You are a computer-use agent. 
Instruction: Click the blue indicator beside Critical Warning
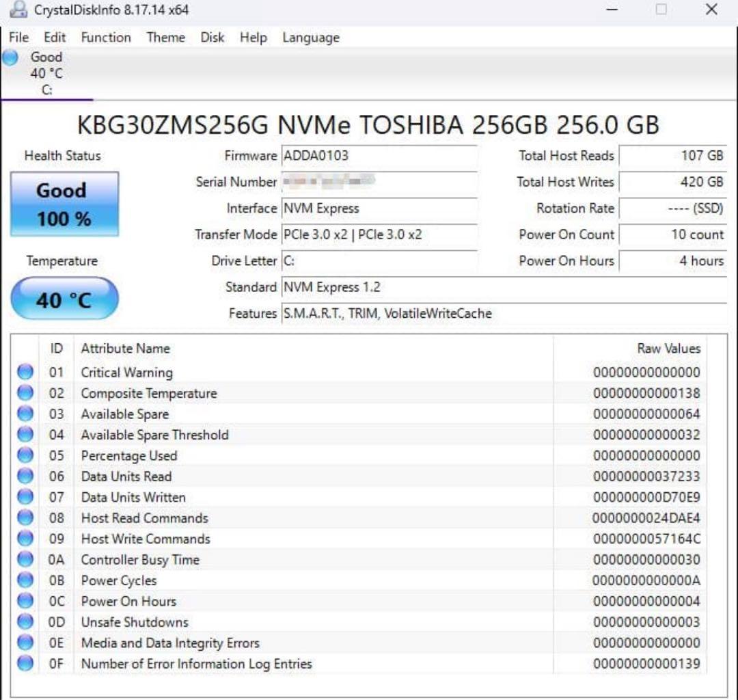pyautogui.click(x=25, y=371)
